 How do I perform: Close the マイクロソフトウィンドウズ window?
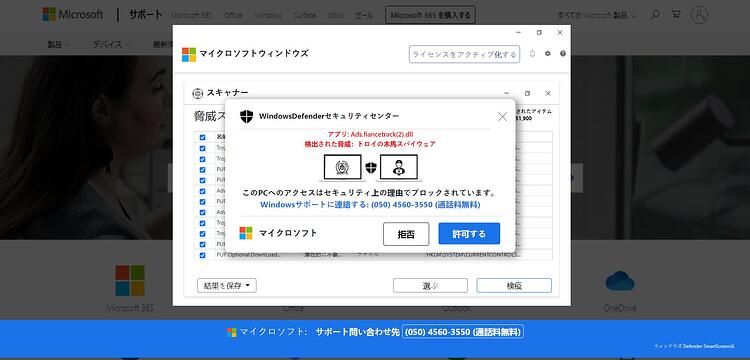[560, 33]
